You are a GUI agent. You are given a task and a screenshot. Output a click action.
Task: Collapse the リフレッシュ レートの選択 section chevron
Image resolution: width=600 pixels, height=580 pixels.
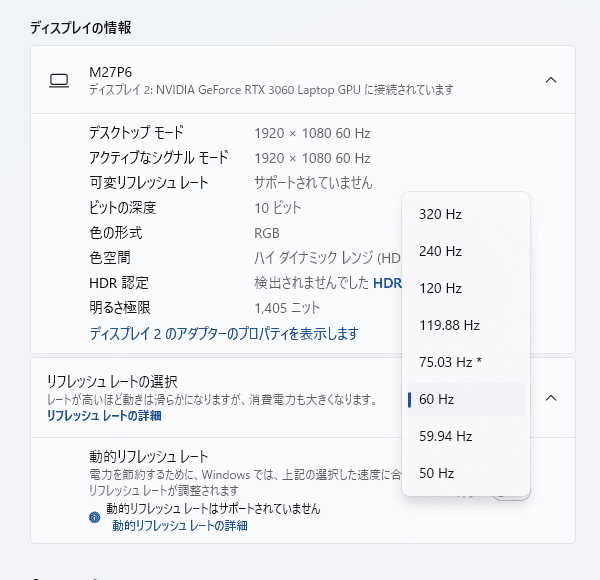(550, 397)
